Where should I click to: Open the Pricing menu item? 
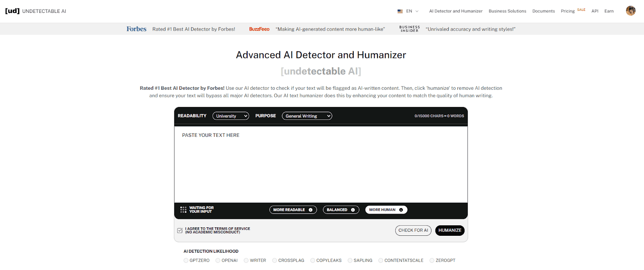coord(568,11)
